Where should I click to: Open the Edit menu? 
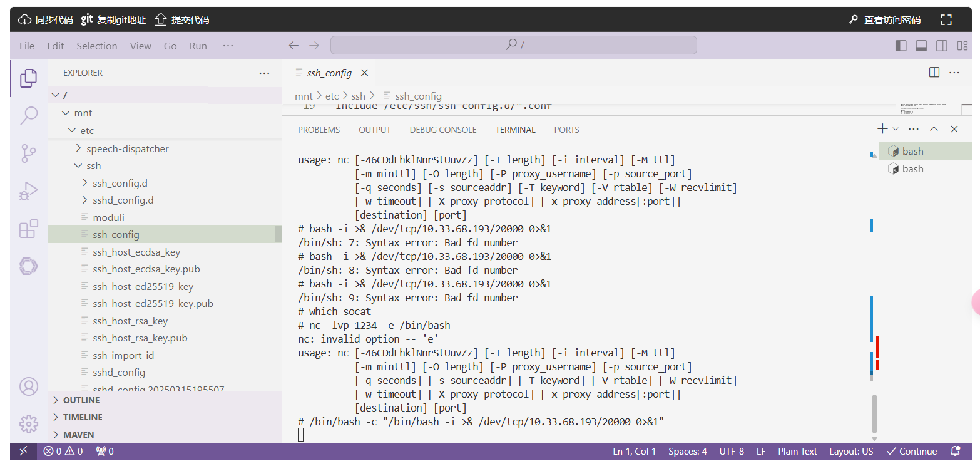click(x=56, y=46)
